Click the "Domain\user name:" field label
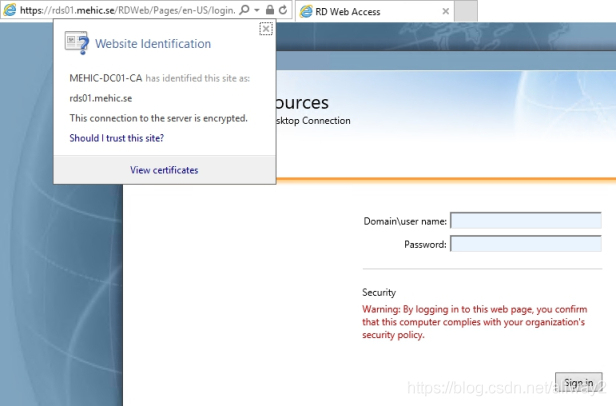The width and height of the screenshot is (616, 406). (x=405, y=221)
